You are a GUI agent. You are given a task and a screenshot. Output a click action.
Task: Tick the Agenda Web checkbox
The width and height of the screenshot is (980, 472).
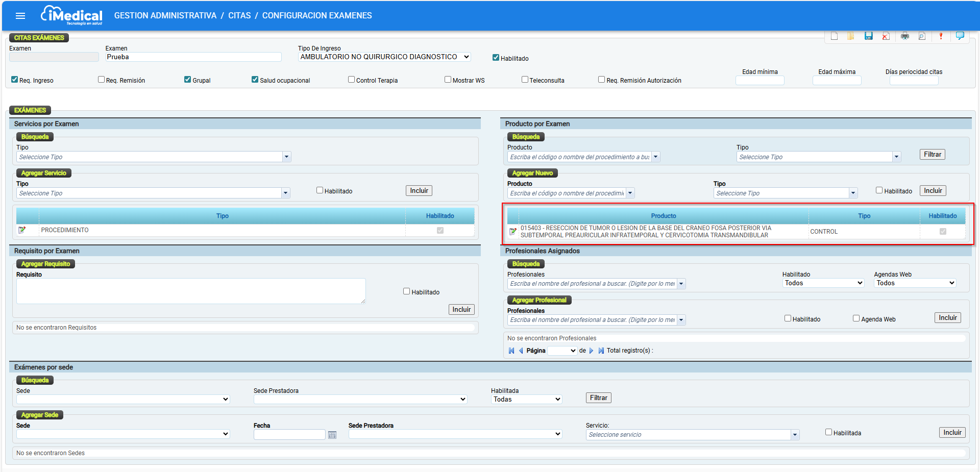click(856, 318)
